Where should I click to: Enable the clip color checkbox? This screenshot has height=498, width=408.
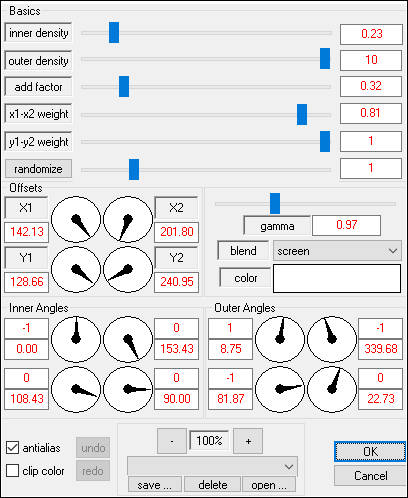click(x=12, y=471)
